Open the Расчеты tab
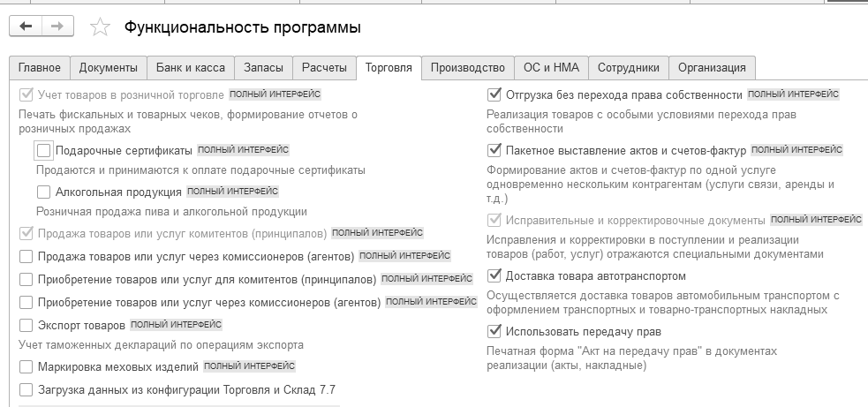This screenshot has width=868, height=407. [324, 68]
